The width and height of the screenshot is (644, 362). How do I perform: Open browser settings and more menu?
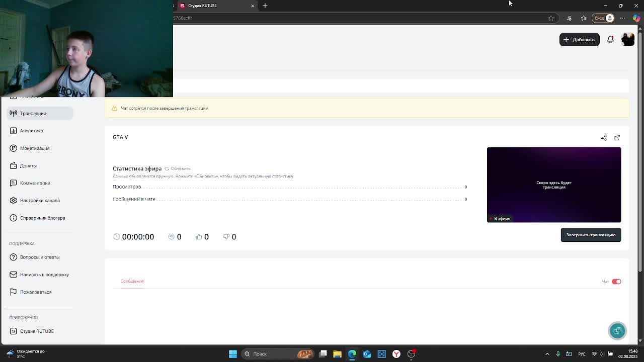[623, 18]
